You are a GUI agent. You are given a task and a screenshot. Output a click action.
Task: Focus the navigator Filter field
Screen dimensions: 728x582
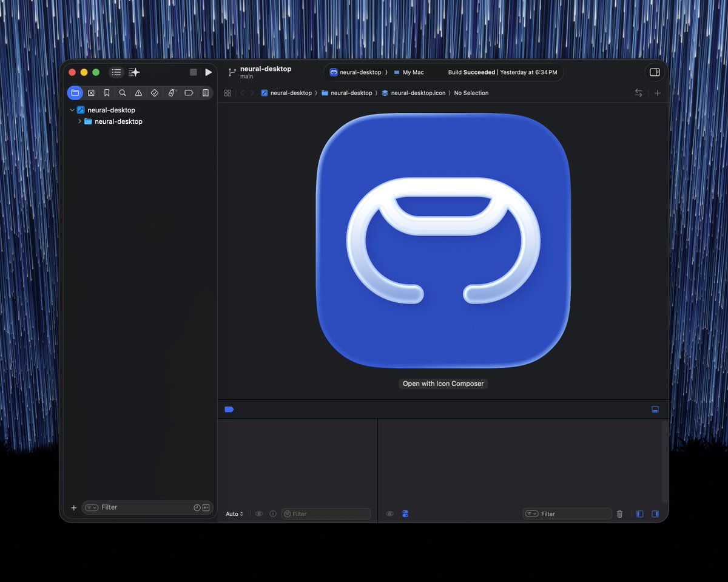[x=147, y=507]
